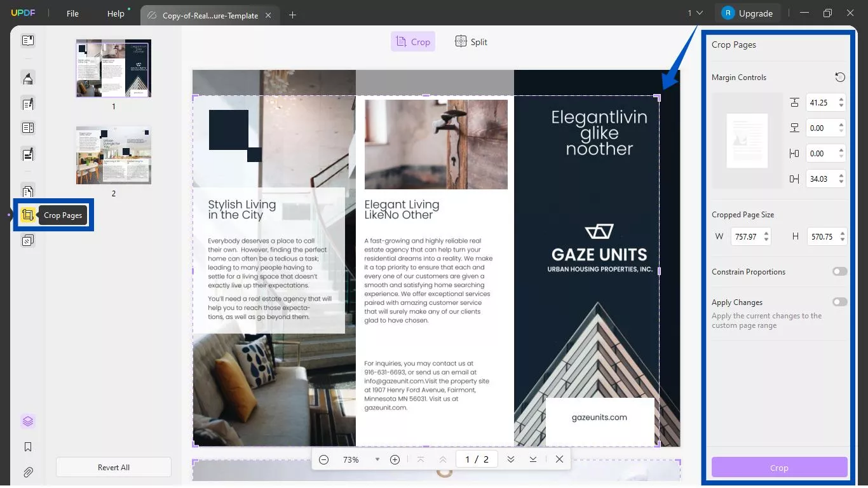Select the Crop Pages sidebar icon
Image resolution: width=868 pixels, height=488 pixels.
click(27, 215)
